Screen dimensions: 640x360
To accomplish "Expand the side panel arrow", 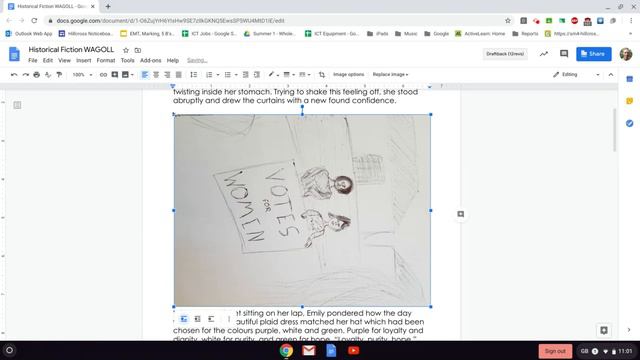I will coord(629,330).
